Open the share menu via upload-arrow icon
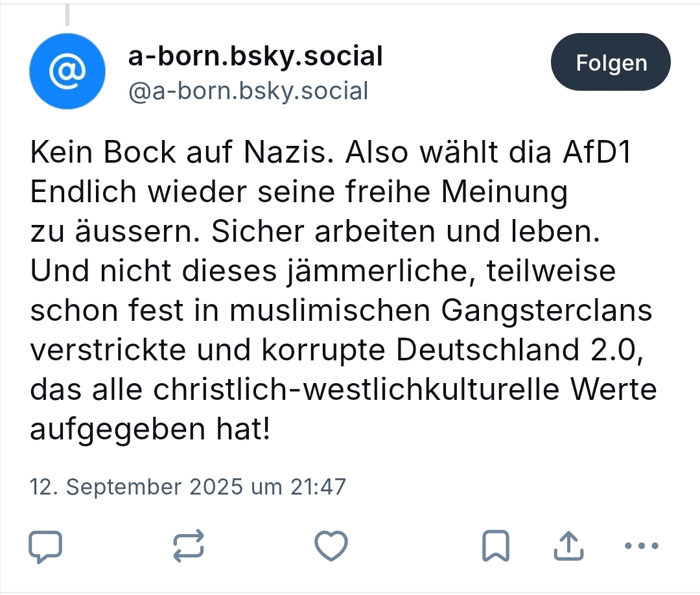Screen dimensions: 700x595 click(x=568, y=547)
